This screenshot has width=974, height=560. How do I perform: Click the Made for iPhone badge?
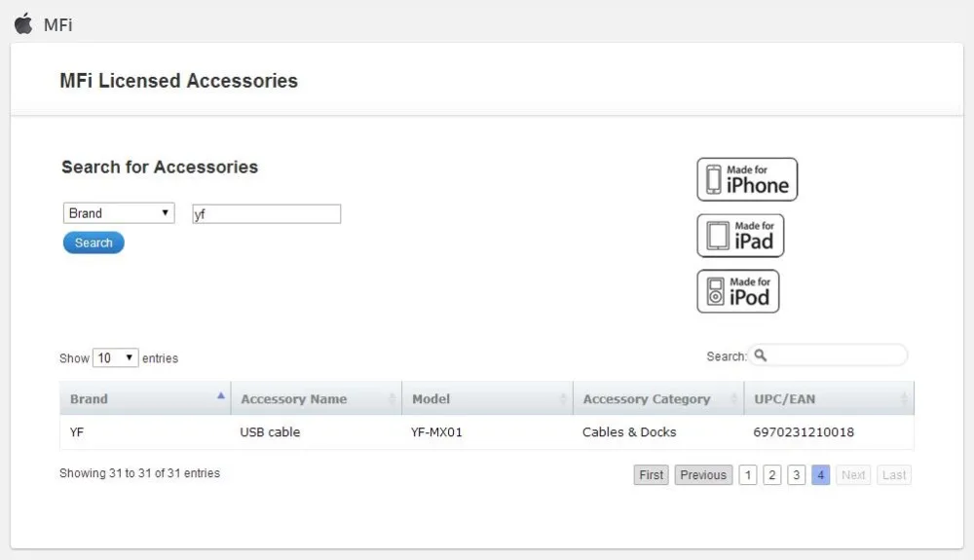pos(747,179)
